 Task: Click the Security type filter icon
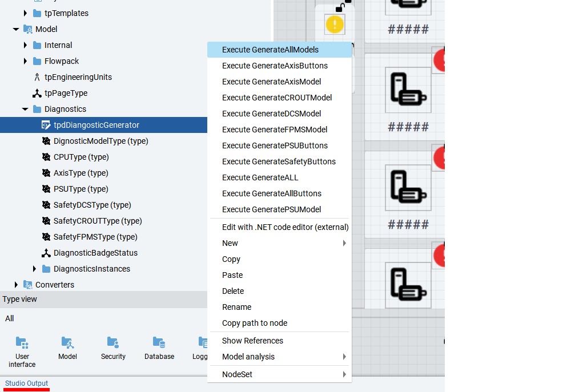click(x=113, y=342)
